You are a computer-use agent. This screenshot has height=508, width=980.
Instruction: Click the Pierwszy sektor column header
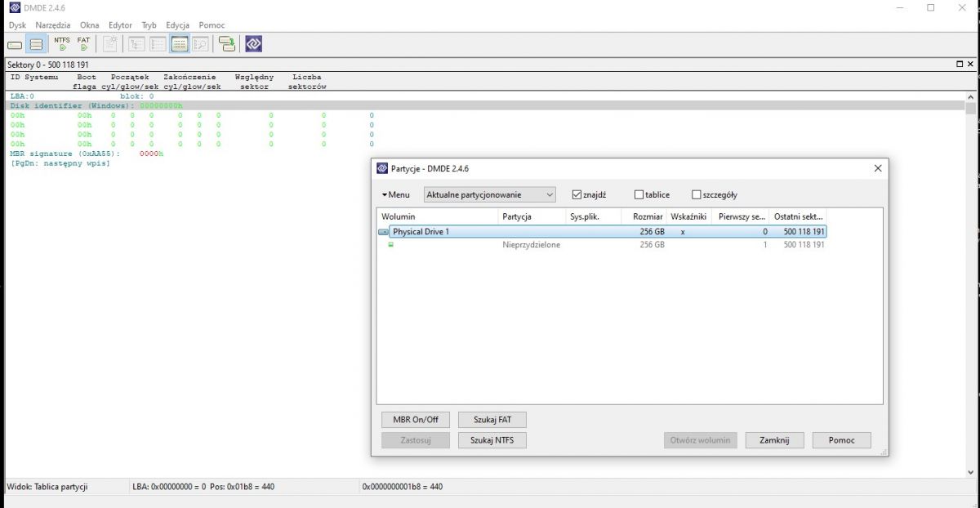point(741,217)
